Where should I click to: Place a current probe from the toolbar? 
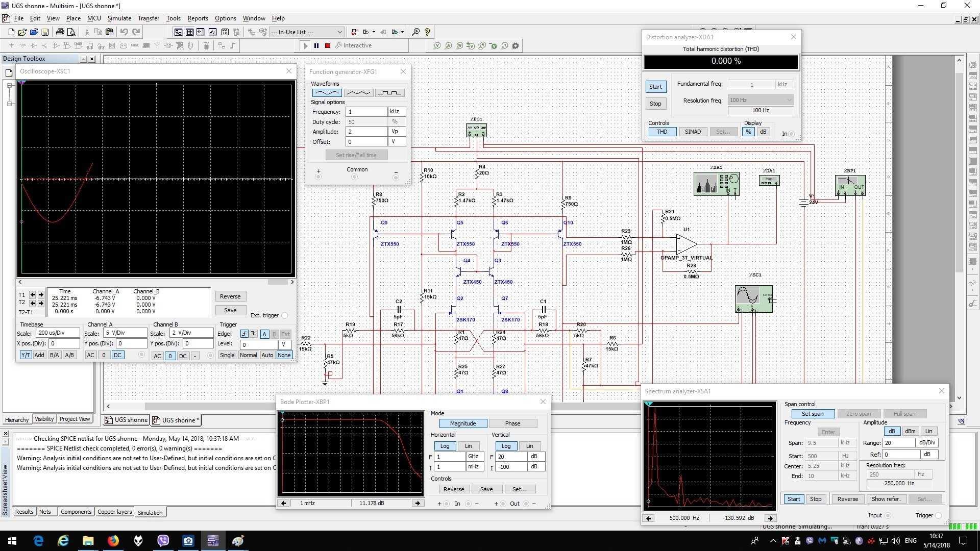[449, 45]
